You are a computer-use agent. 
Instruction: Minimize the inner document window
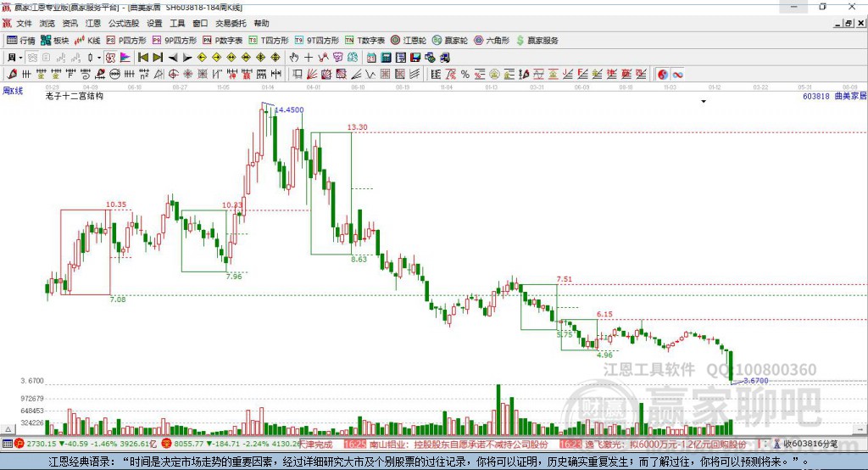[x=838, y=23]
